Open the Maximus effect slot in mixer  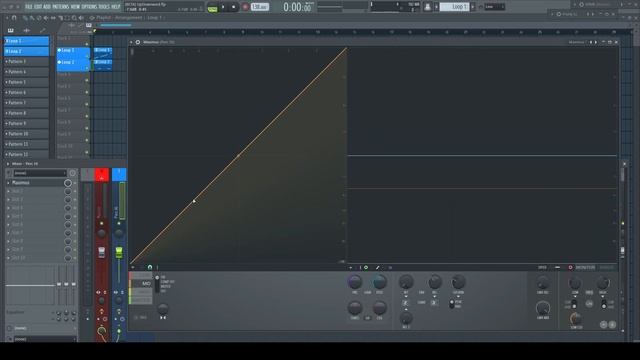click(37, 183)
